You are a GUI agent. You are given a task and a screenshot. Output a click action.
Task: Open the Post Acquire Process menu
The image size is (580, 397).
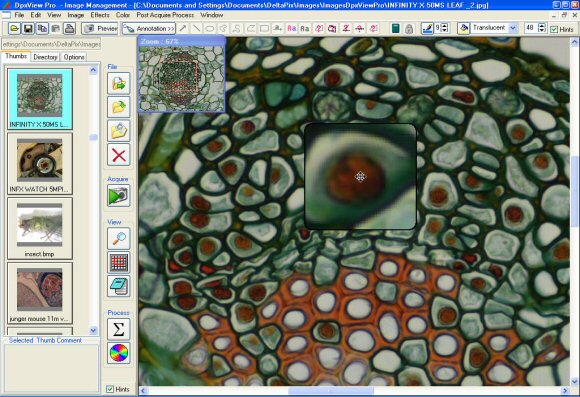pyautogui.click(x=165, y=15)
